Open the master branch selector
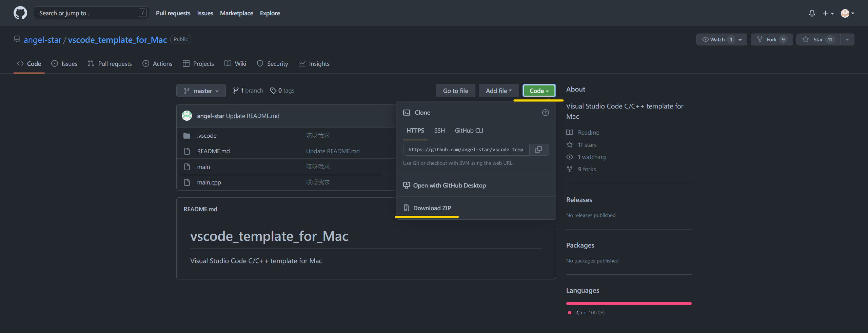Image resolution: width=868 pixels, height=333 pixels. (201, 91)
